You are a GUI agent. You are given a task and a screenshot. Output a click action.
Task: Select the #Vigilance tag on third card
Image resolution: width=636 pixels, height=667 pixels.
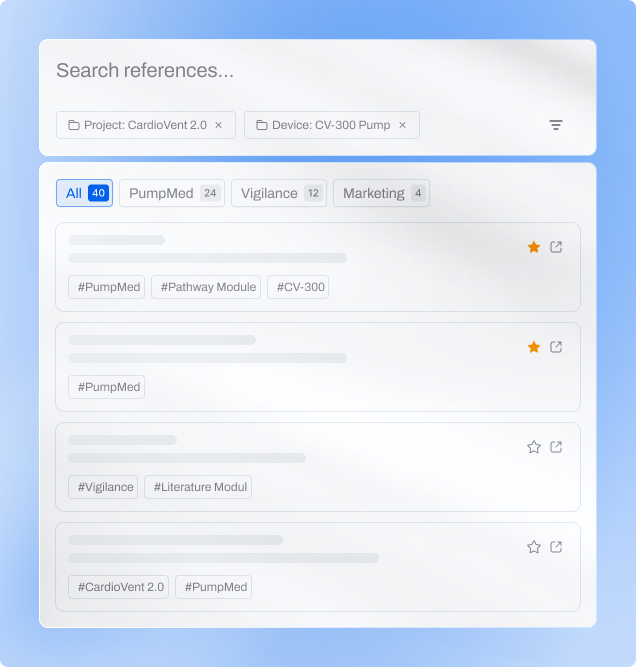click(x=103, y=487)
